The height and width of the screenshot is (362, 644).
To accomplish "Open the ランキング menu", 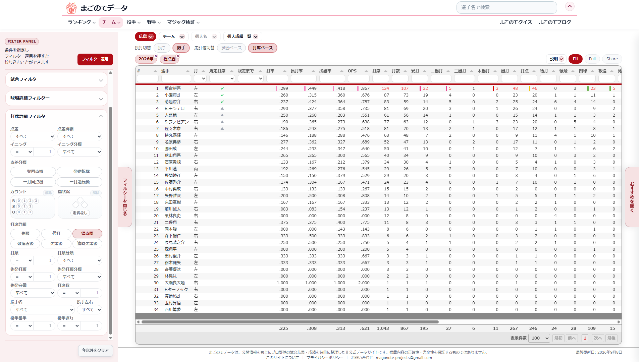I will pos(82,22).
